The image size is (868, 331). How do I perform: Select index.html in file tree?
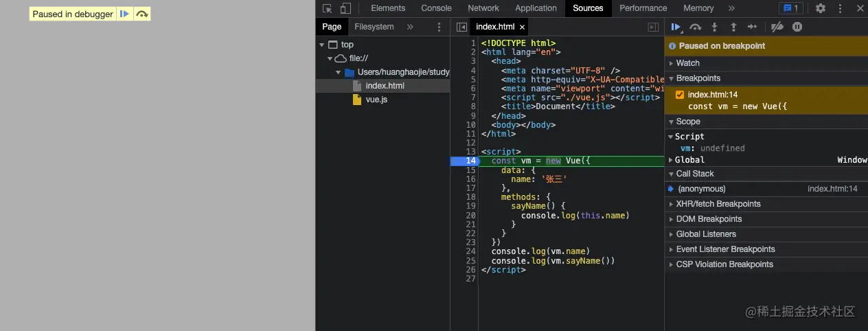tap(383, 86)
